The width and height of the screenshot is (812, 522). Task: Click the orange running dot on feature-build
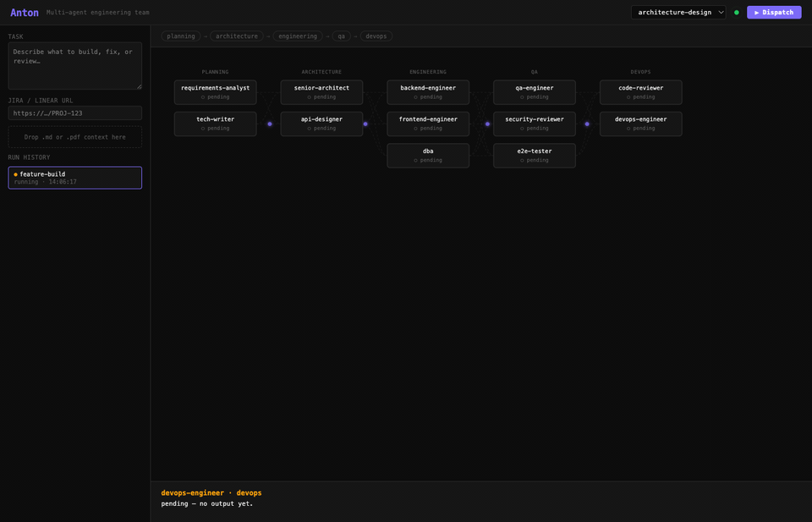click(x=15, y=174)
